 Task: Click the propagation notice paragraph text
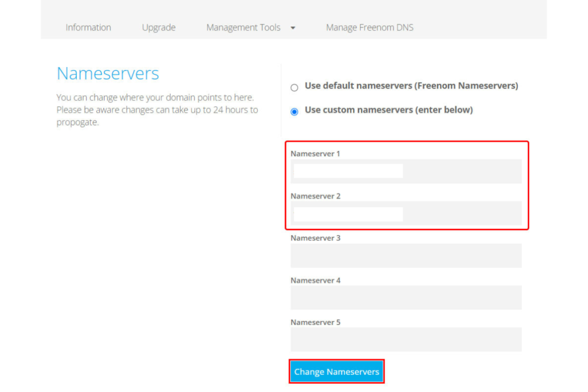click(157, 110)
